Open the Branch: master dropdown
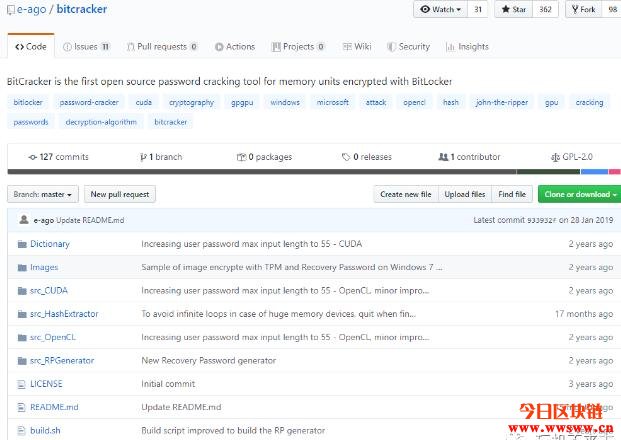The image size is (621, 440). pyautogui.click(x=43, y=194)
